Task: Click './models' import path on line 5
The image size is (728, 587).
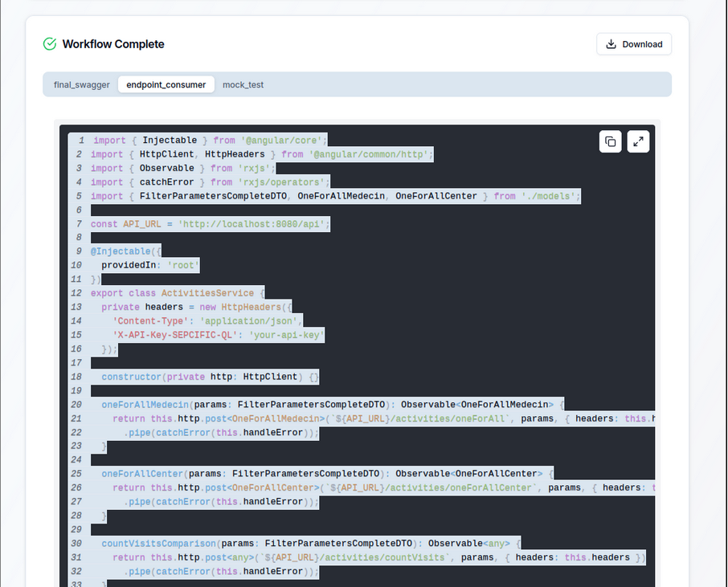Action: coord(548,196)
